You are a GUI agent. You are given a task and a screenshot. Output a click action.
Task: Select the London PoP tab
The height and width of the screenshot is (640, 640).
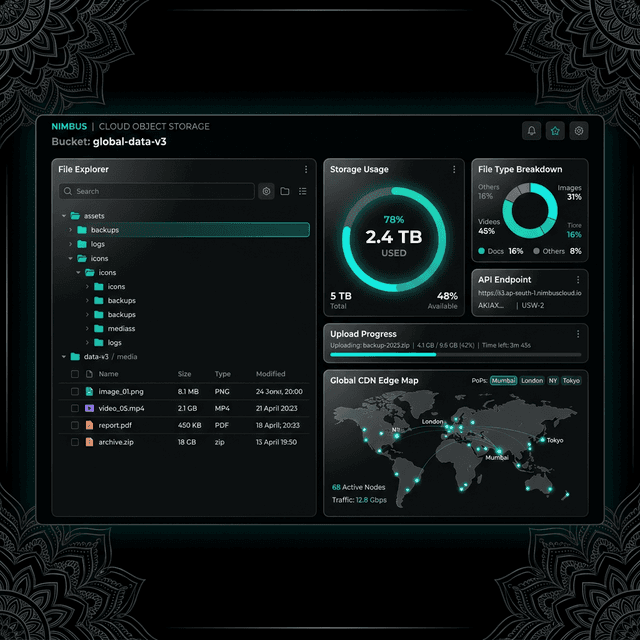click(x=532, y=380)
